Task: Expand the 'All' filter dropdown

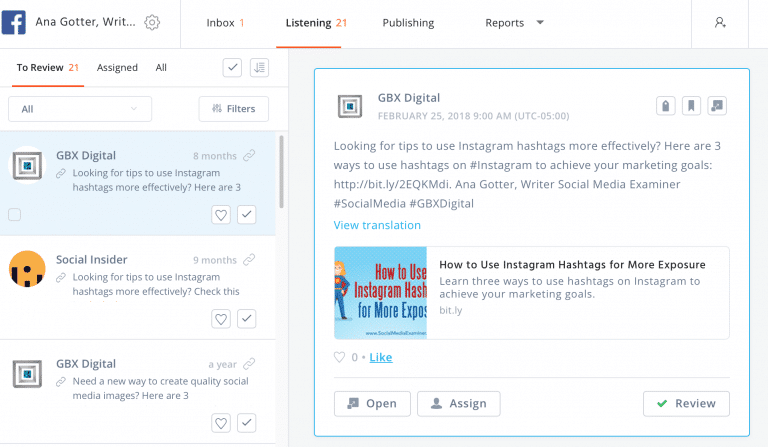Action: pyautogui.click(x=80, y=109)
